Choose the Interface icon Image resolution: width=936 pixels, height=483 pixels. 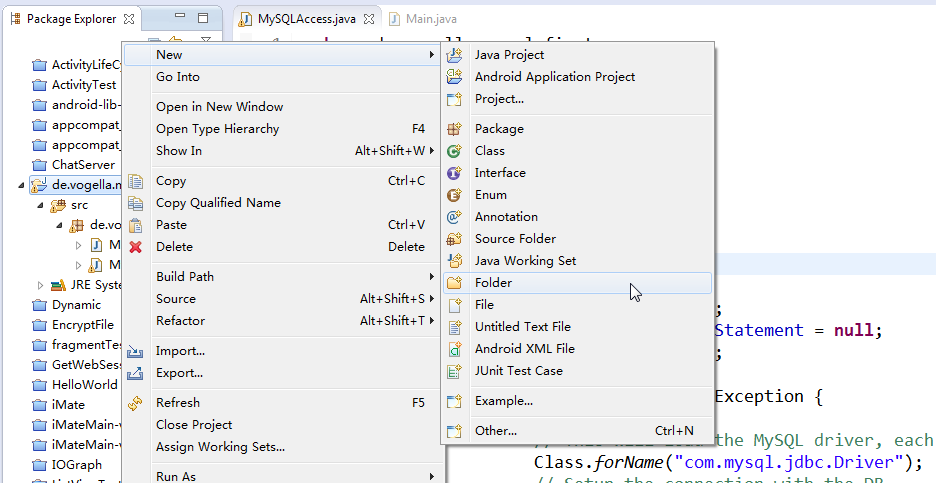point(455,173)
